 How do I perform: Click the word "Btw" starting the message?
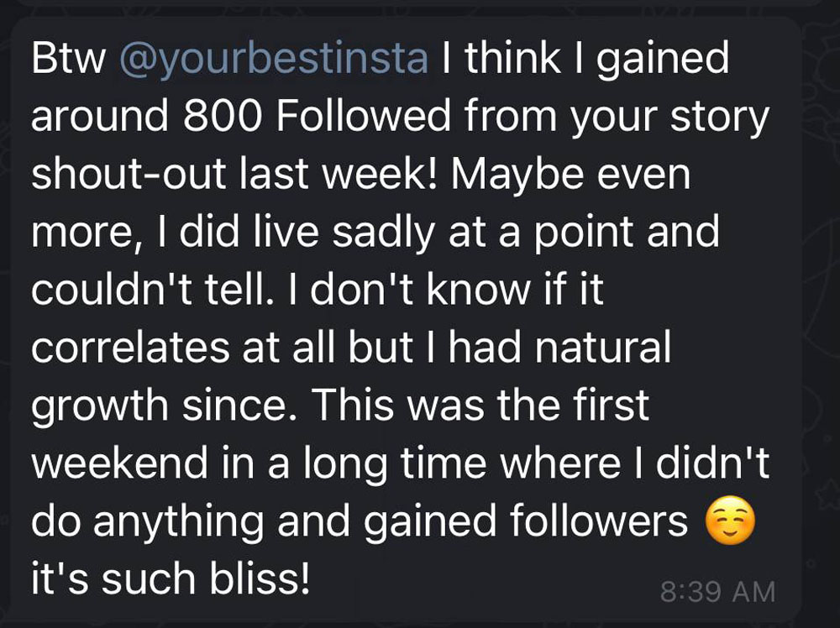click(x=68, y=58)
